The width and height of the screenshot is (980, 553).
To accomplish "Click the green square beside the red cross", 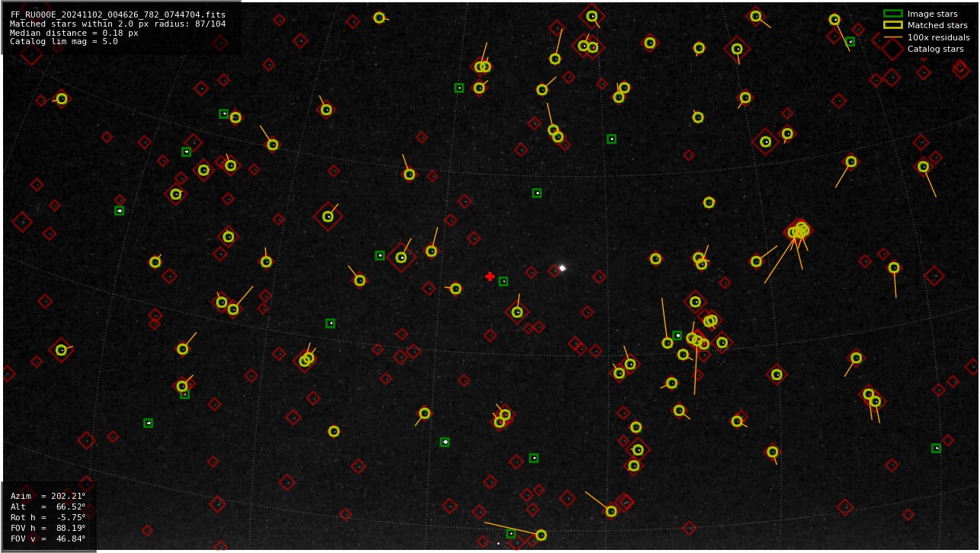I will pyautogui.click(x=504, y=282).
